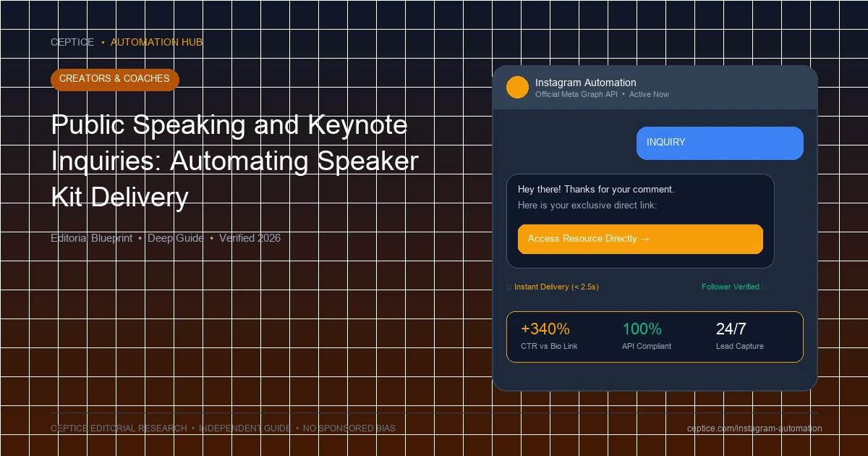Click the INQUIRY chat bubble

(720, 143)
